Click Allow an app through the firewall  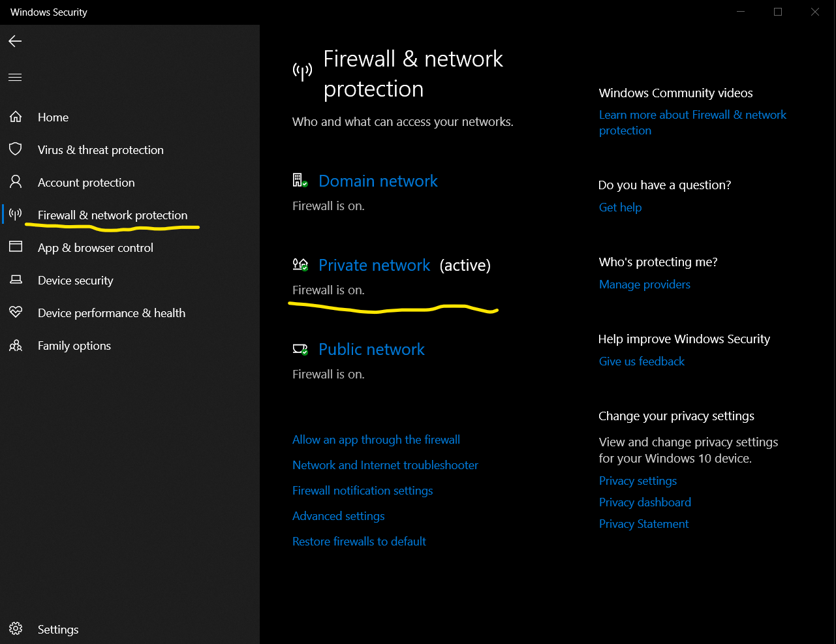tap(376, 440)
